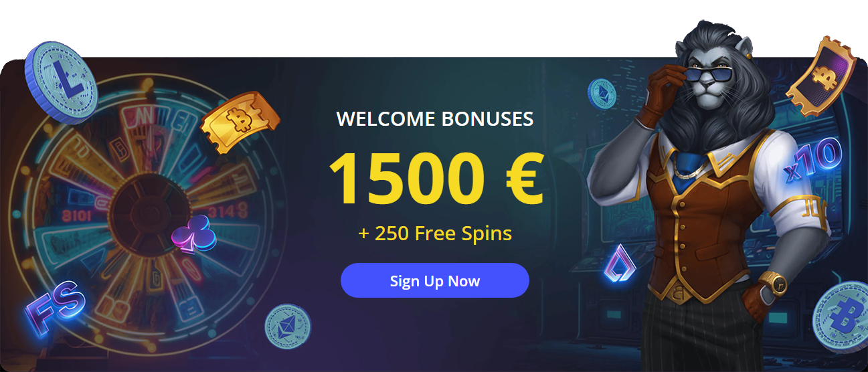Click the Sign Up Now button
868x372 pixels.
point(435,280)
